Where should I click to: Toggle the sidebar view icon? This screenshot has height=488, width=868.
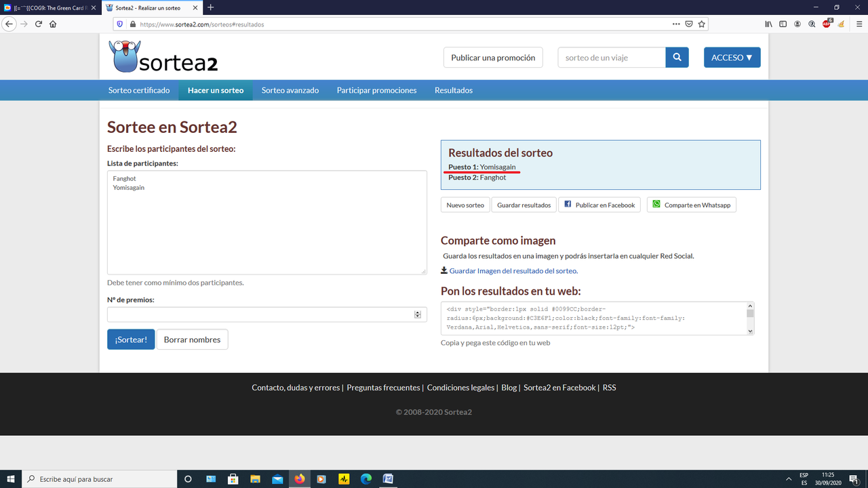pyautogui.click(x=783, y=24)
